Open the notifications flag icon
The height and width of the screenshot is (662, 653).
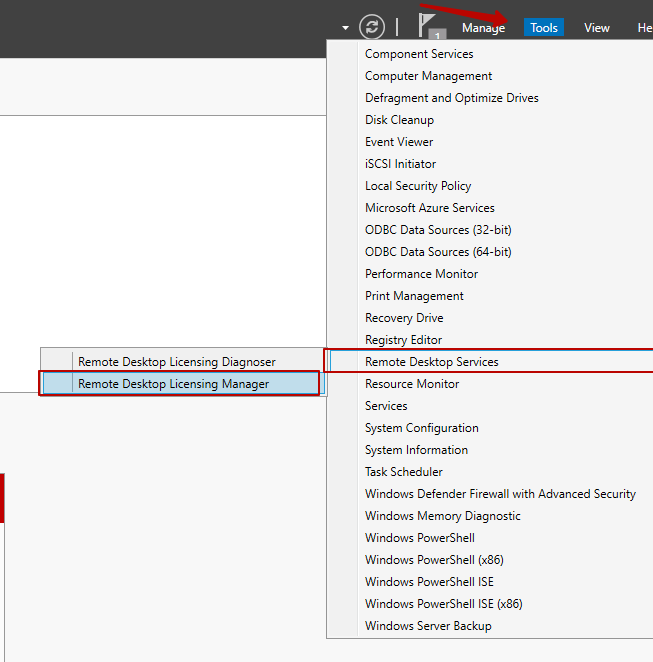coord(428,26)
